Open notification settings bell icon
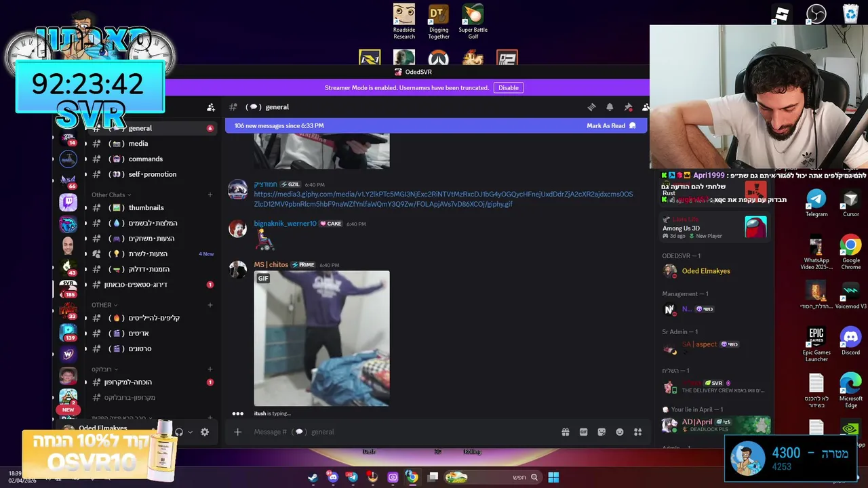The height and width of the screenshot is (488, 868). coord(610,107)
